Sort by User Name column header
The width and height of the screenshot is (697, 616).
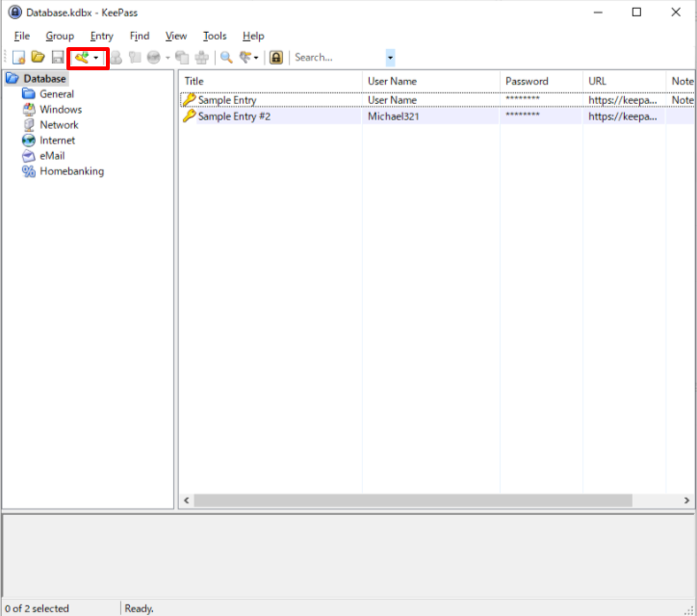(x=429, y=81)
